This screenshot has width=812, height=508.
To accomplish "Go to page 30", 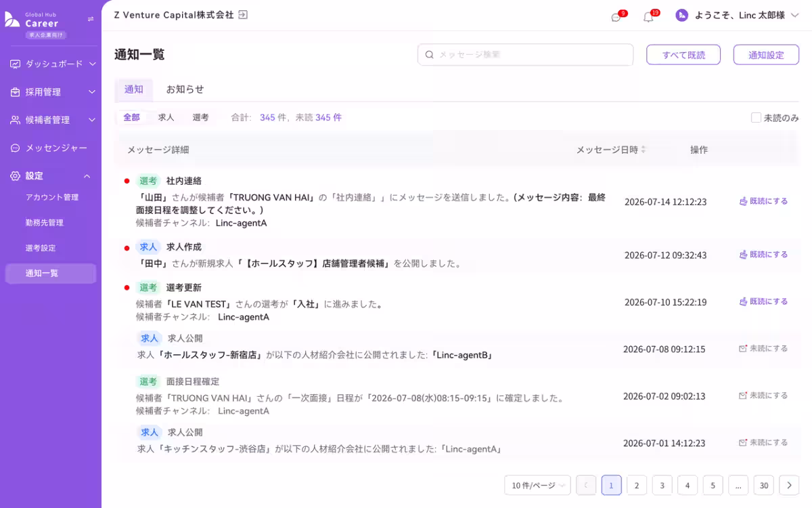I will point(764,485).
